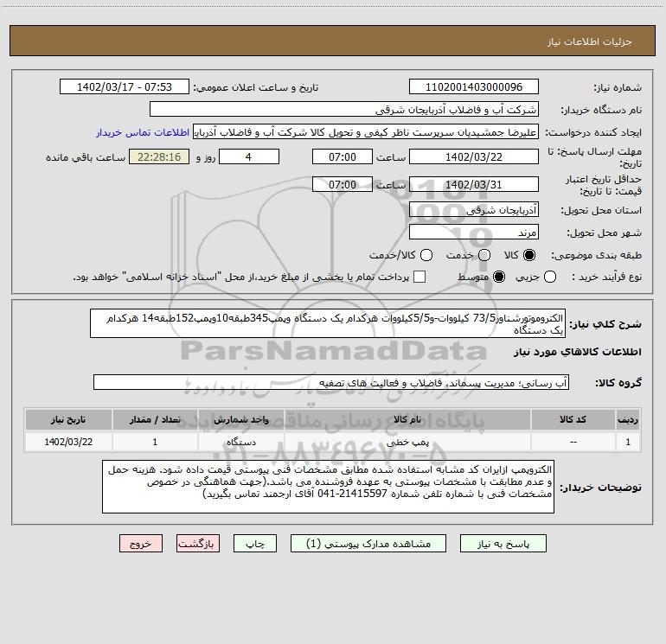
Task: Click the جزئیات اطلاعات نیاز page title
Action: coord(590,41)
